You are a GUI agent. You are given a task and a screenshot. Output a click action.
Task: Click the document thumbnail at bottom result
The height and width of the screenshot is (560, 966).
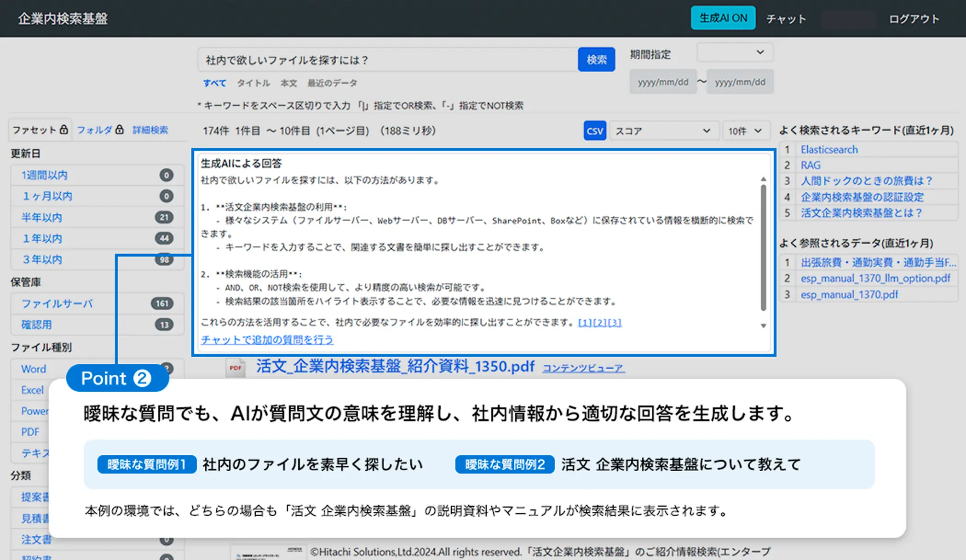point(268,553)
